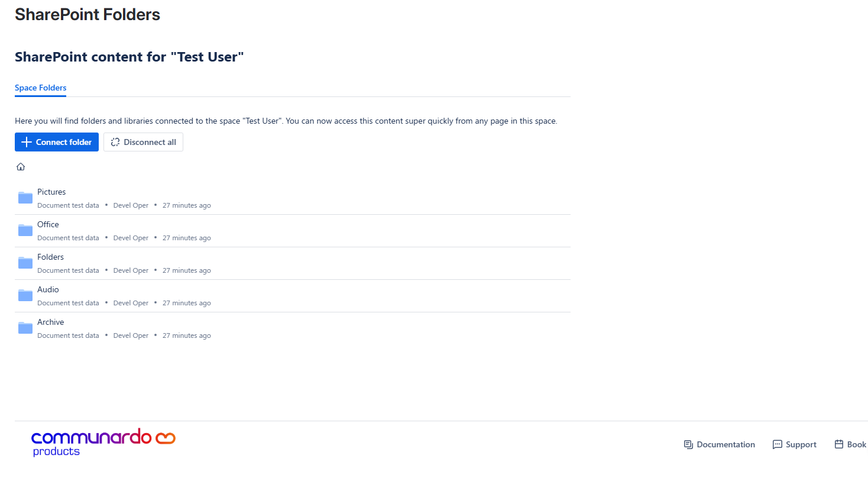868x484 pixels.
Task: Switch to the Space Folders tab
Action: [x=40, y=88]
